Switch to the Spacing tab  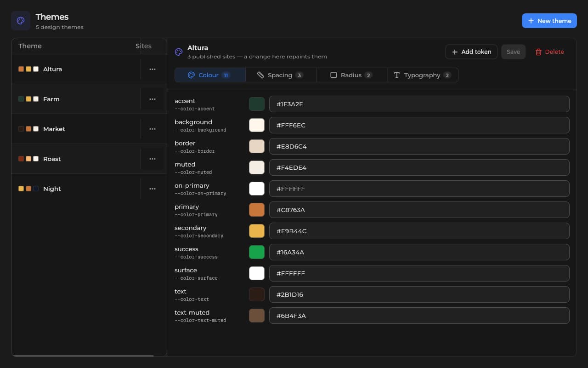click(x=281, y=75)
